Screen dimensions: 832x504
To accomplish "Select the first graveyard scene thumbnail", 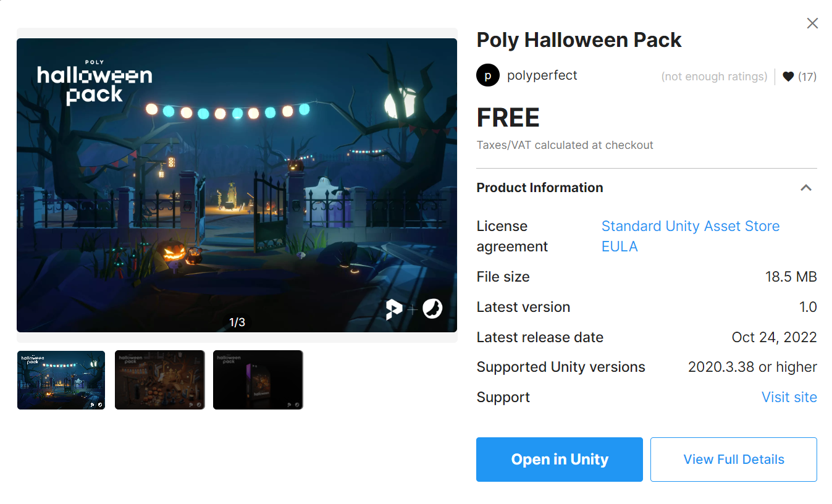I will 61,380.
